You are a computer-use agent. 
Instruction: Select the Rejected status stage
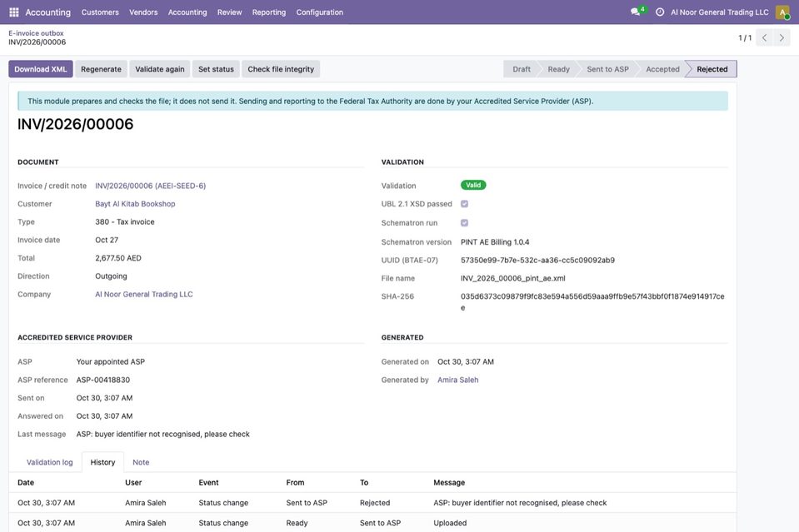pyautogui.click(x=712, y=69)
